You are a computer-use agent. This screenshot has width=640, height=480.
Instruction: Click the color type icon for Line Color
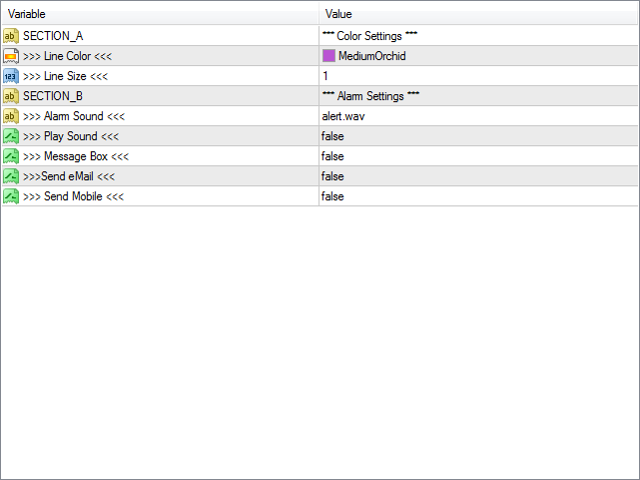click(x=11, y=56)
